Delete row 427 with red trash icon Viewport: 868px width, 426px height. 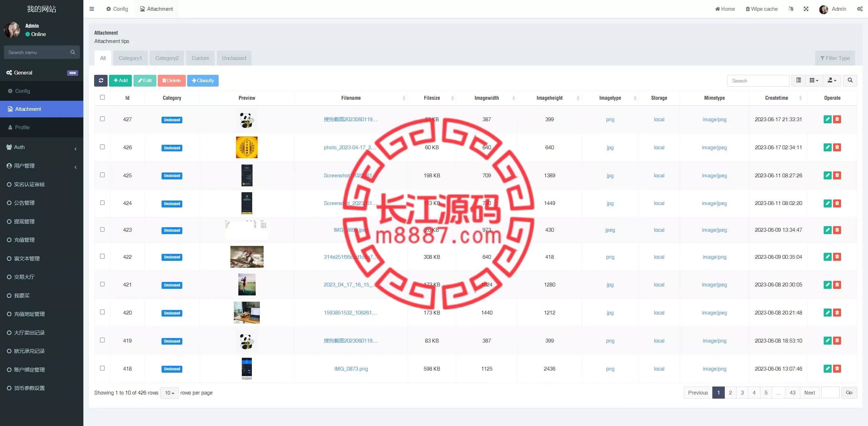pyautogui.click(x=837, y=119)
